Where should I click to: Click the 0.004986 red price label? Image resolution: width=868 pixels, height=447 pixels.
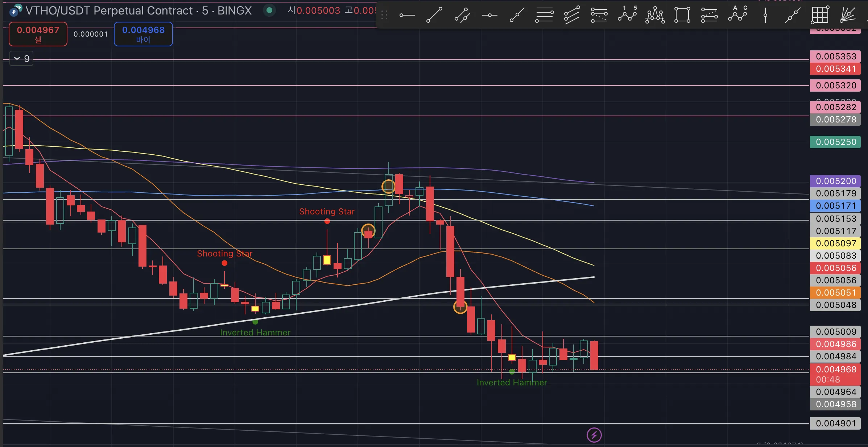[835, 344]
